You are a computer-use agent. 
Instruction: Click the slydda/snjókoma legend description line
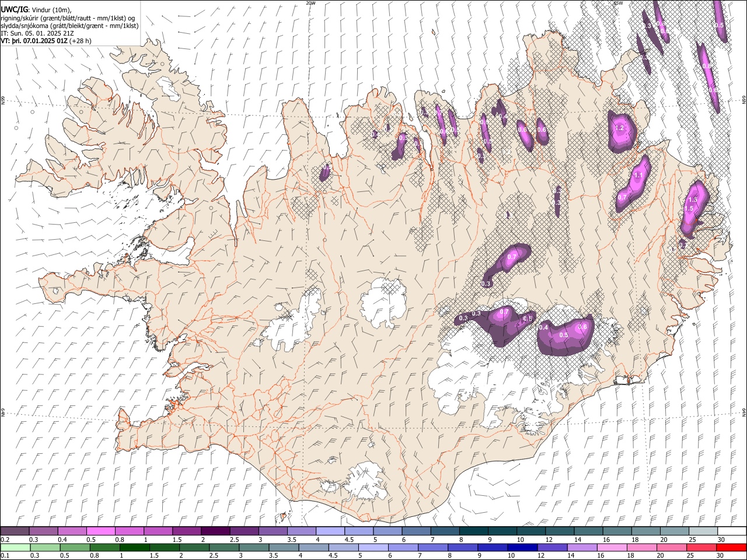tap(69, 26)
